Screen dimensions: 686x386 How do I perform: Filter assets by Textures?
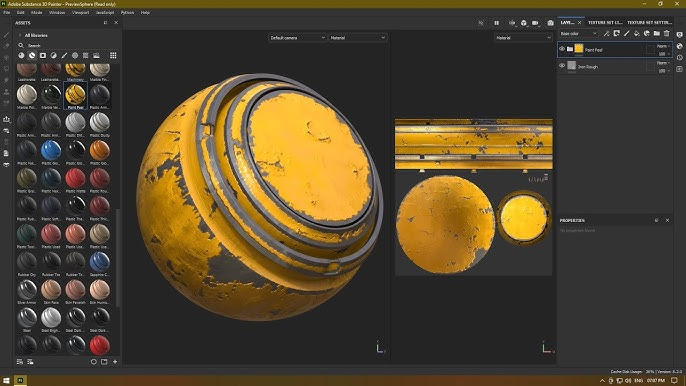click(86, 56)
